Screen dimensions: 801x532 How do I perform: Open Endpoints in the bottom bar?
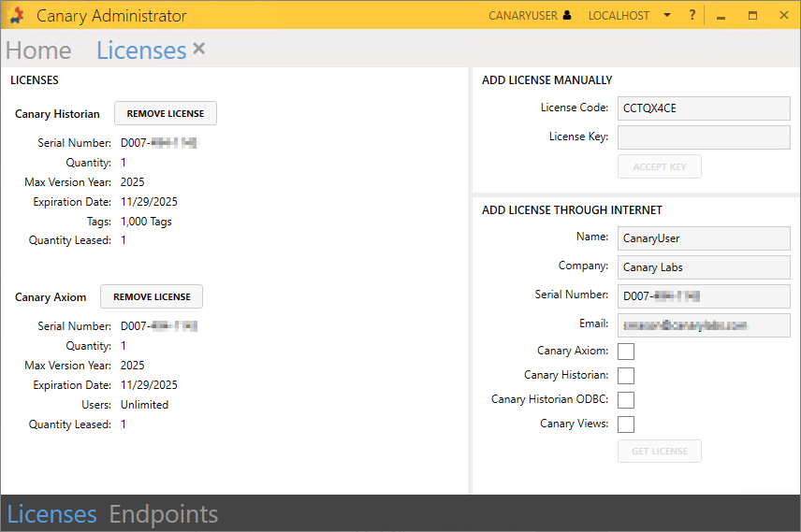(164, 514)
